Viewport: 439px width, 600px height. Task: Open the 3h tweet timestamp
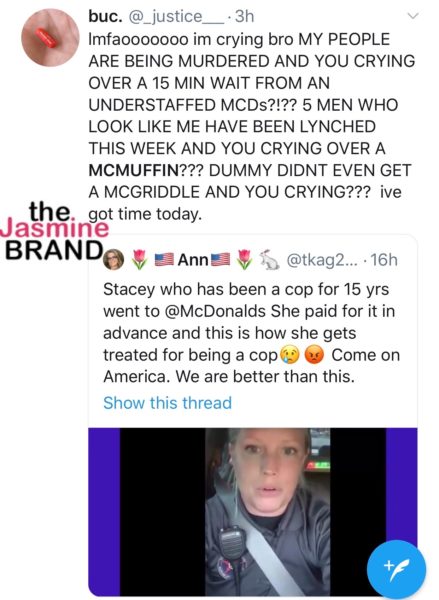click(244, 16)
